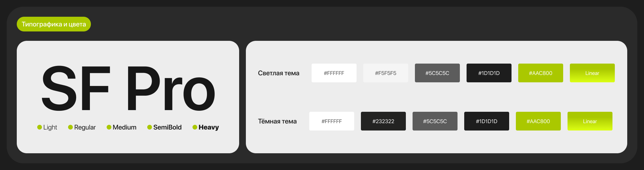Select the Light font weight label

click(50, 127)
